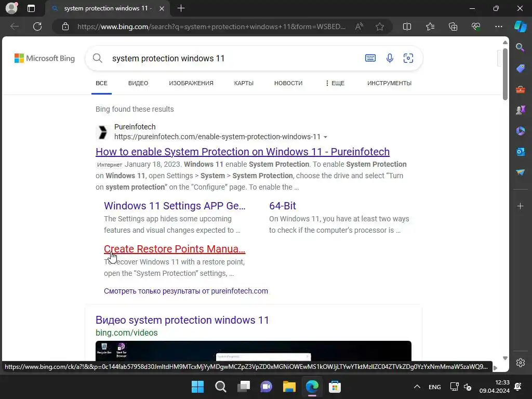Viewport: 532px width, 399px height.
Task: Switch to the КАРТЫ tab
Action: point(244,83)
